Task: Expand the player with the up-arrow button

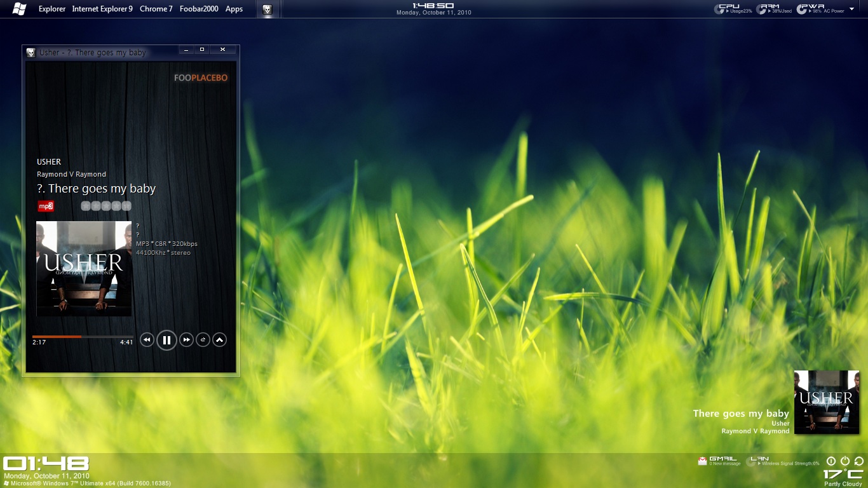Action: [x=219, y=340]
